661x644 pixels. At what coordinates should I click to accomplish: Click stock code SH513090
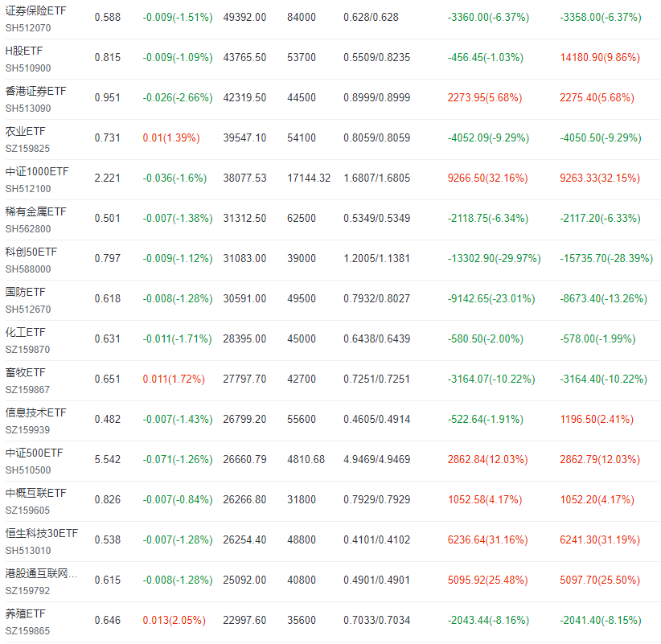[28, 109]
